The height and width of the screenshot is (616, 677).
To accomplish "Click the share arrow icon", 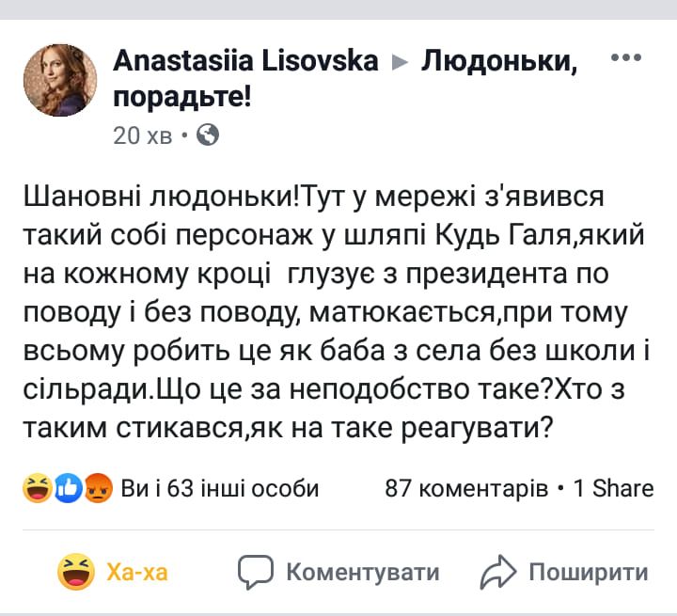I will coord(497,572).
